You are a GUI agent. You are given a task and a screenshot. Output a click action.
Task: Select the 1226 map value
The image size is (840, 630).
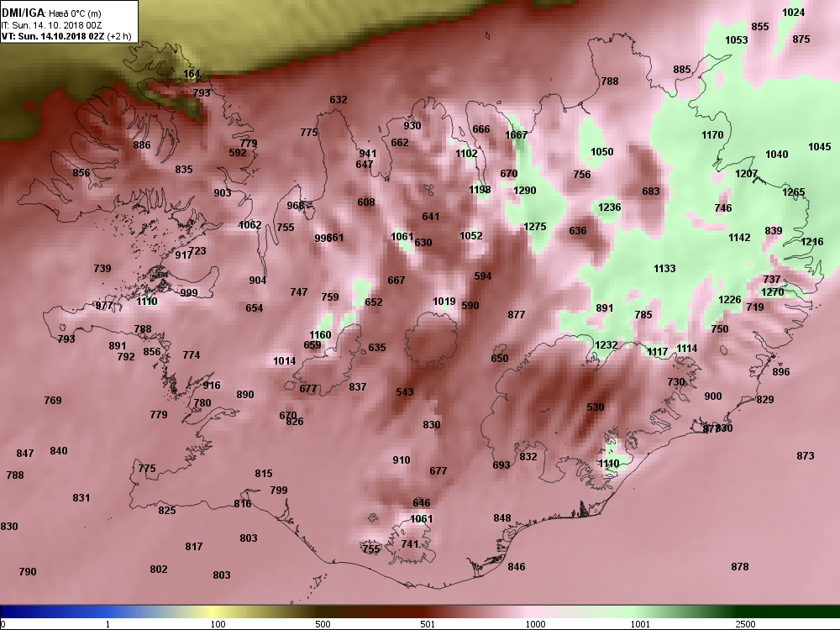pyautogui.click(x=729, y=300)
